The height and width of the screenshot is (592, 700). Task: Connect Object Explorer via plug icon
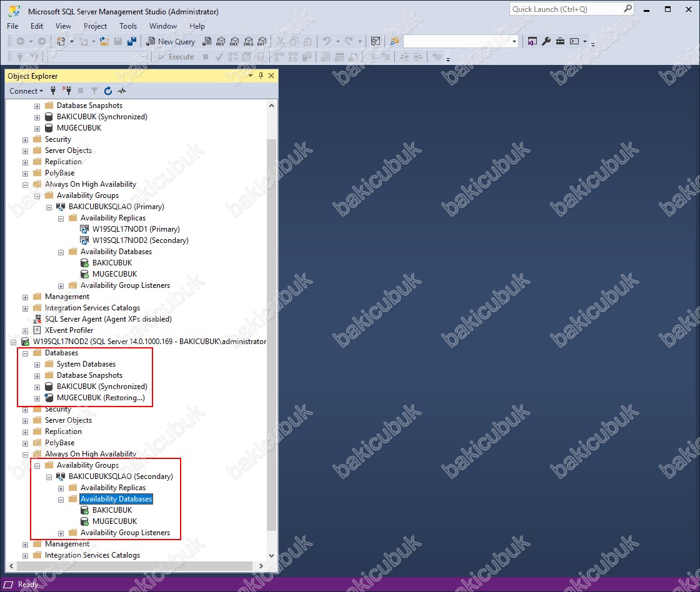click(53, 91)
